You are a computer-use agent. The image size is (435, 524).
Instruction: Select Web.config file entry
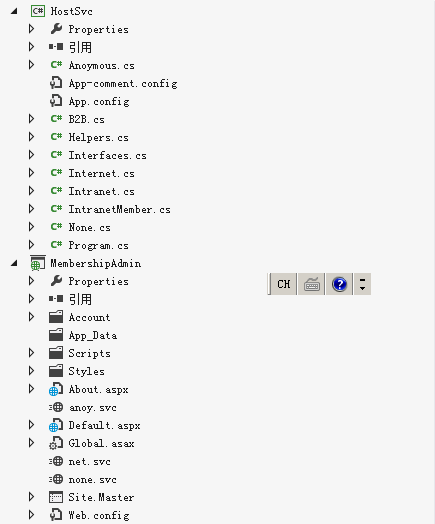99,515
